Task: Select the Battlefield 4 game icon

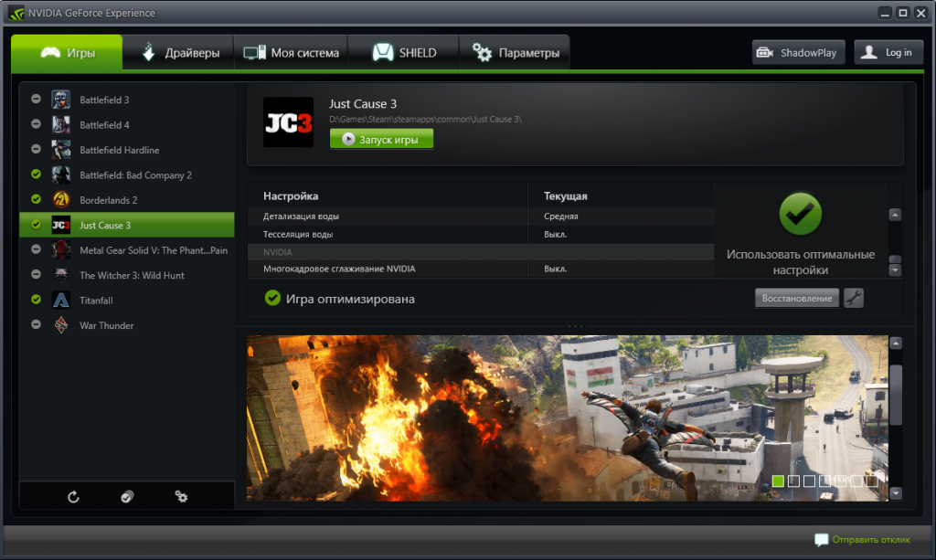Action: point(61,124)
